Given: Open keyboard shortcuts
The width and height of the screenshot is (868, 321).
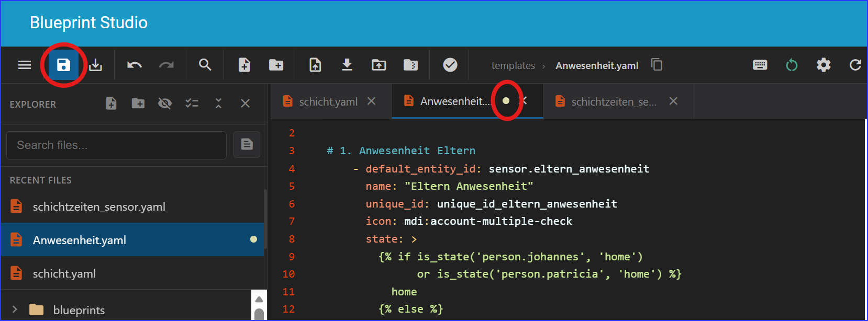Looking at the screenshot, I should 760,65.
